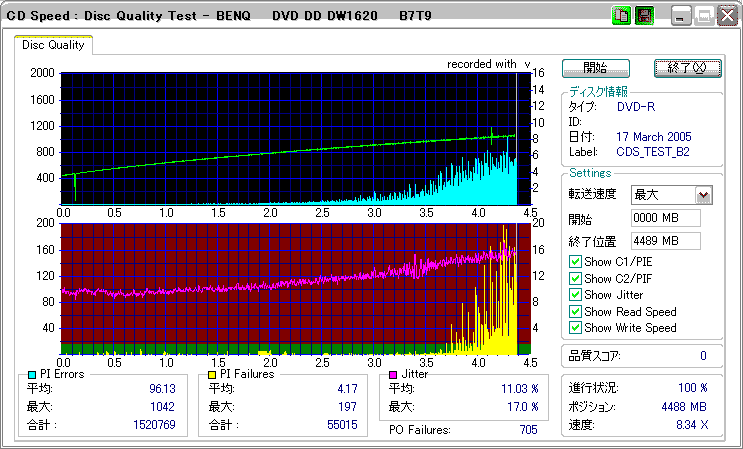Click the yellow PI Failures legend square

tap(212, 374)
